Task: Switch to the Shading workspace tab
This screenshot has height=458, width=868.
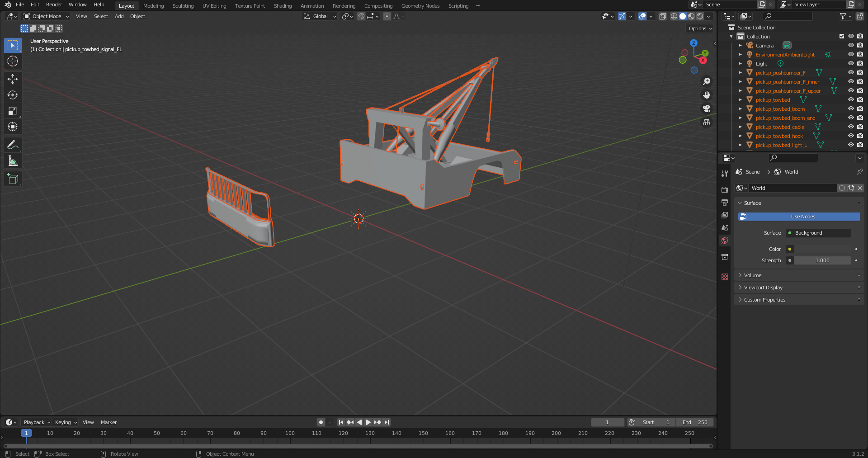Action: click(x=283, y=6)
